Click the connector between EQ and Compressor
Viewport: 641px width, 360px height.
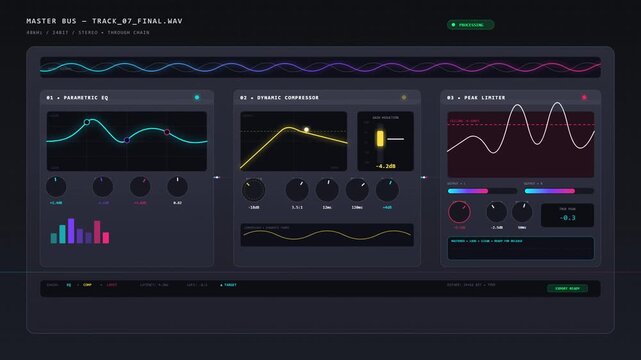pyautogui.click(x=217, y=177)
